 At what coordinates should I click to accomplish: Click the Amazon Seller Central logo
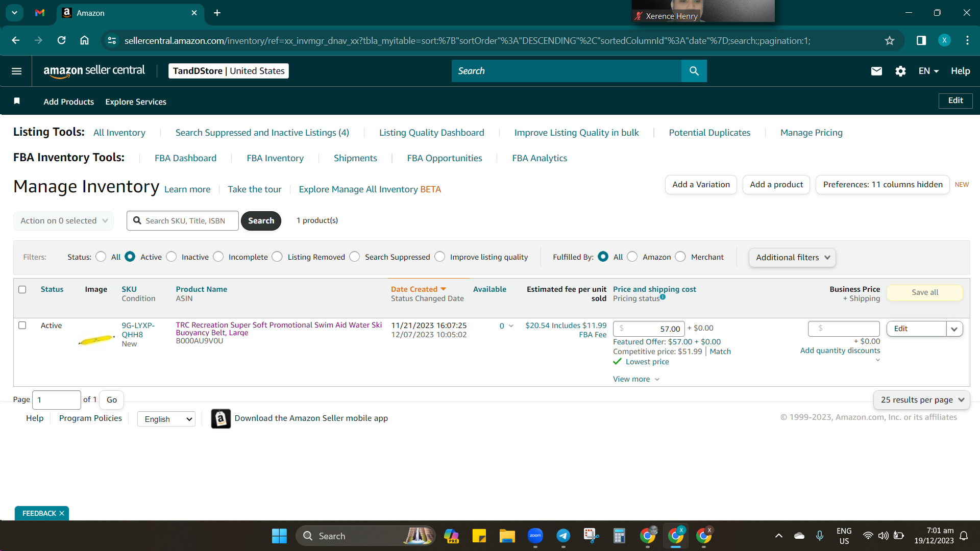click(94, 71)
